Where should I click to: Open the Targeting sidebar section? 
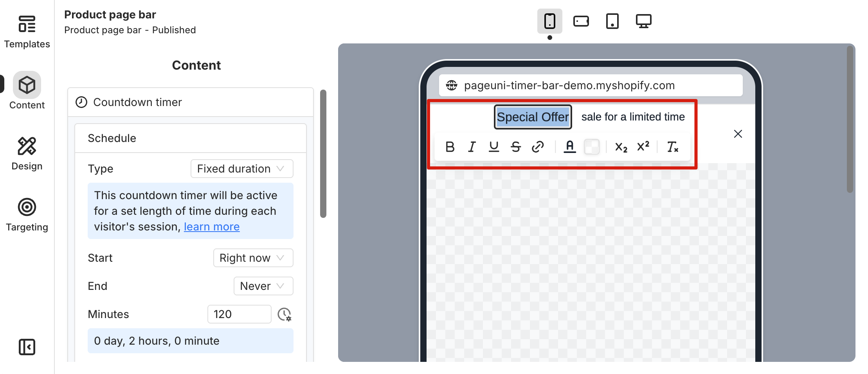27,214
